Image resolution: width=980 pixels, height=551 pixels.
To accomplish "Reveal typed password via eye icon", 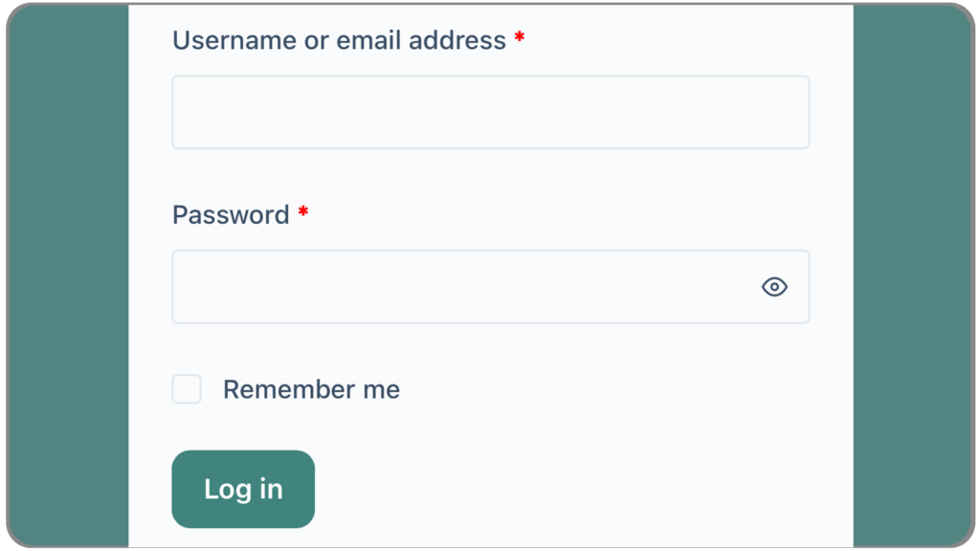I will tap(774, 287).
